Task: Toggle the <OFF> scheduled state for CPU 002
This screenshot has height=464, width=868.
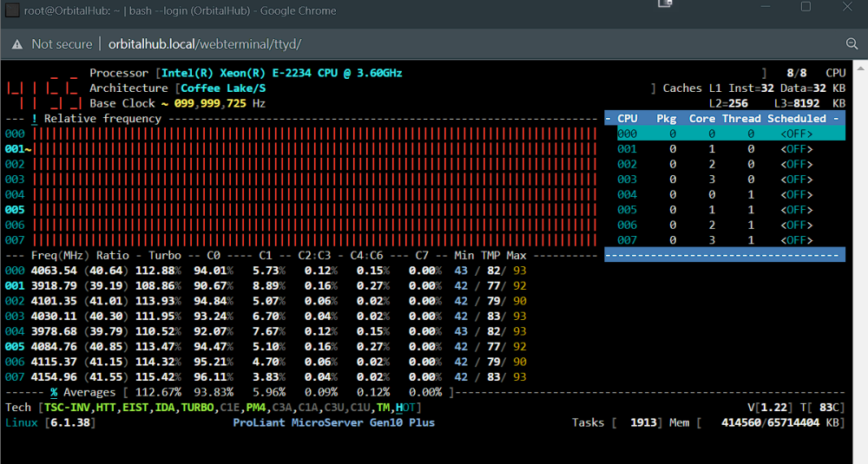Action: (x=796, y=164)
